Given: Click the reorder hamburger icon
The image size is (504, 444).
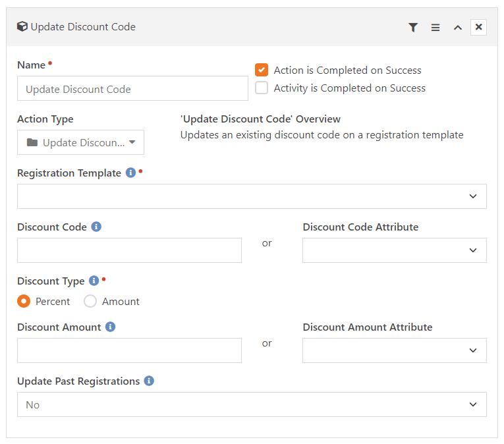Looking at the screenshot, I should (435, 27).
